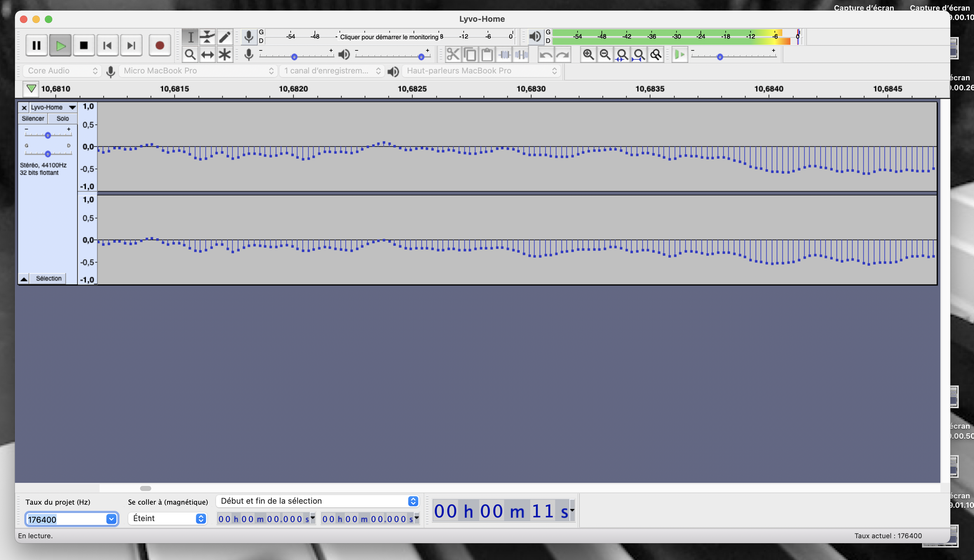Silence the audio selection
The image size is (974, 560).
(x=521, y=55)
